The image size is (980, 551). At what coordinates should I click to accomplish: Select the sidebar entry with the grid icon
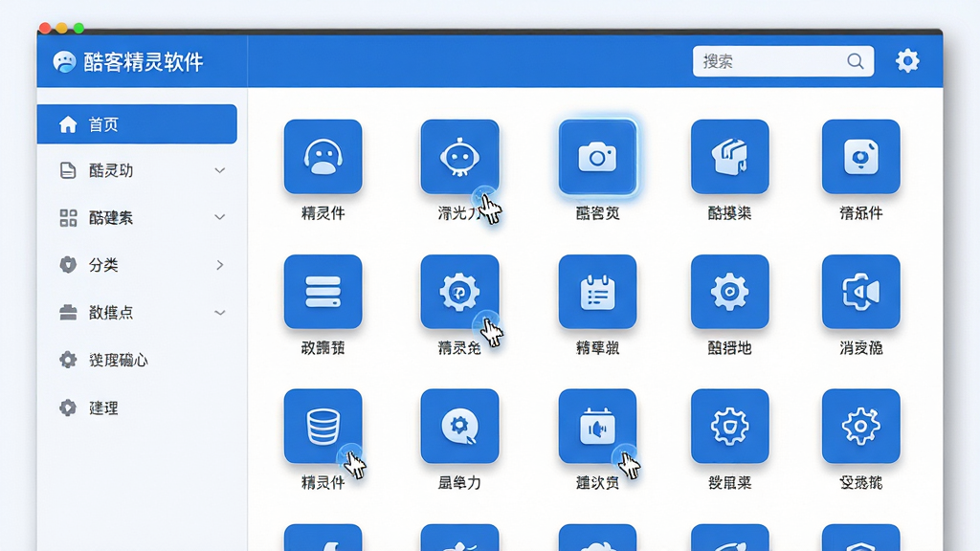pyautogui.click(x=137, y=217)
